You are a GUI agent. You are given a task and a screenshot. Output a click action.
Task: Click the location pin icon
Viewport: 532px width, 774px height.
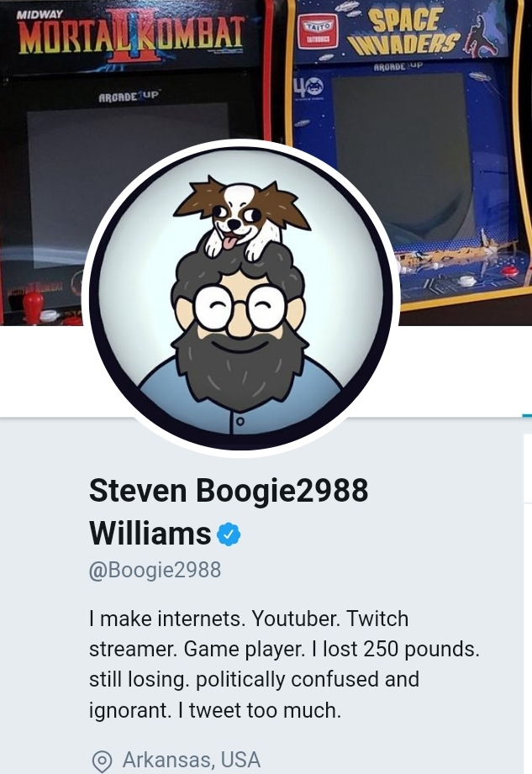pyautogui.click(x=103, y=761)
